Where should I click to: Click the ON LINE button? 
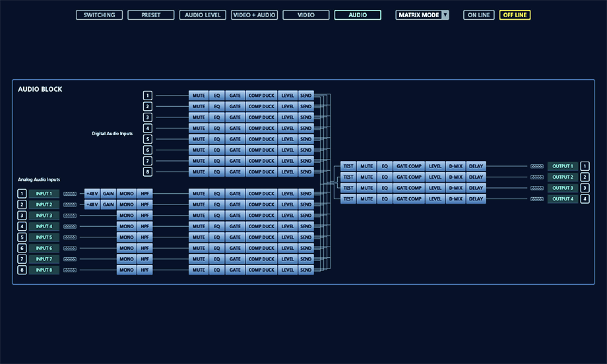pyautogui.click(x=478, y=15)
